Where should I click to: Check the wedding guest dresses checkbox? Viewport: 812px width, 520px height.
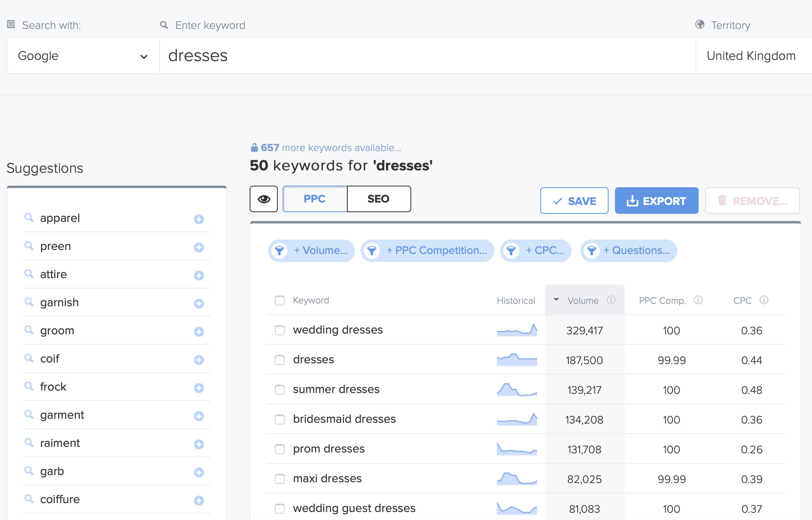pyautogui.click(x=280, y=509)
